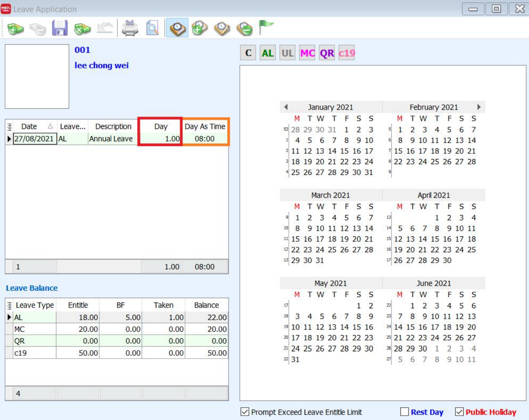Click the clock icon with green minus
This screenshot has height=420, width=529.
[x=244, y=29]
